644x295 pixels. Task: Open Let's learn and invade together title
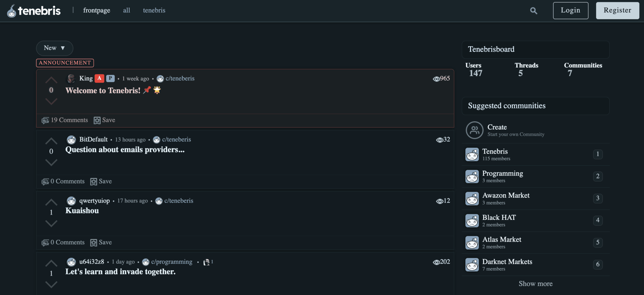click(120, 271)
